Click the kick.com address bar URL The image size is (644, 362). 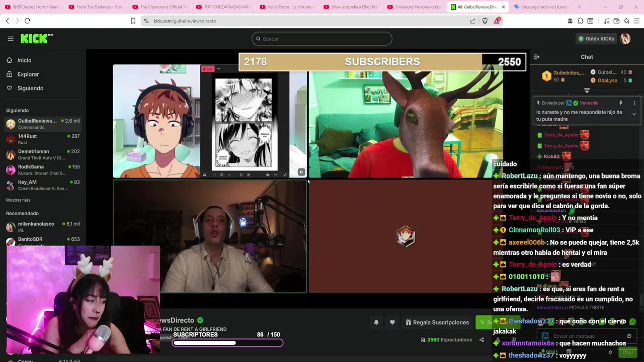185,21
